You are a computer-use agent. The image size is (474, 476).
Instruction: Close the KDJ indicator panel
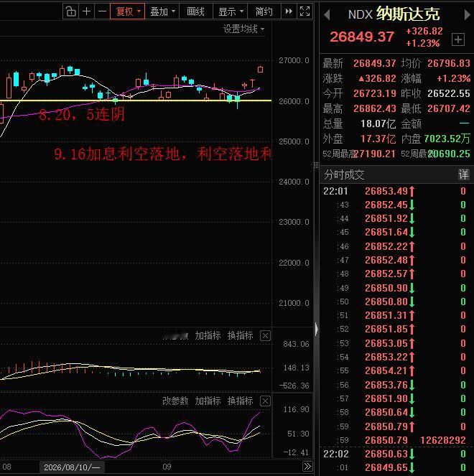[265, 401]
